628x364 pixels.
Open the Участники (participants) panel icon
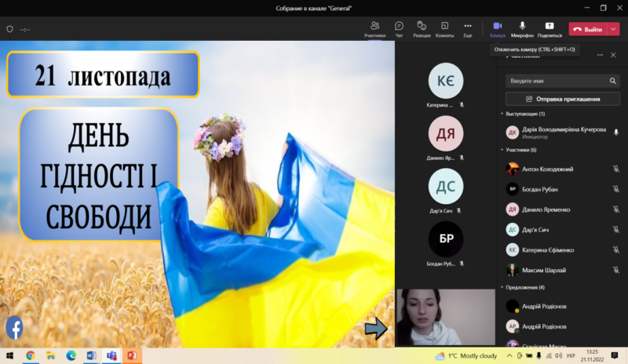374,26
